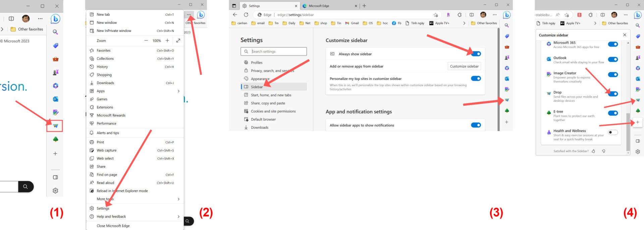The width and height of the screenshot is (644, 230).
Task: Click thumbs up beside Satisfied with the Sidebar
Action: [593, 151]
